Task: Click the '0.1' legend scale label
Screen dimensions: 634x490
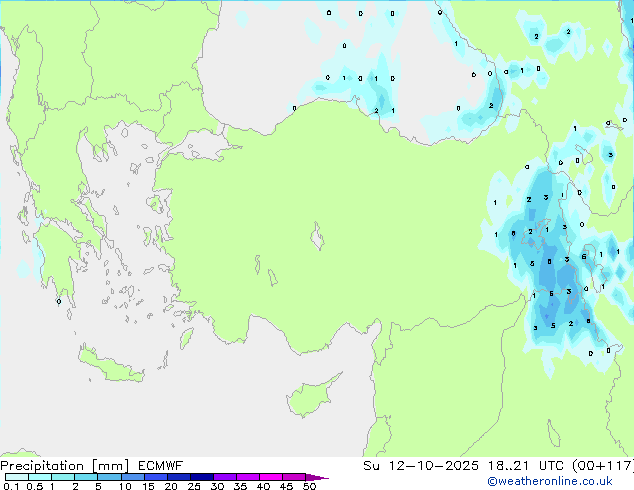Action: [11, 486]
